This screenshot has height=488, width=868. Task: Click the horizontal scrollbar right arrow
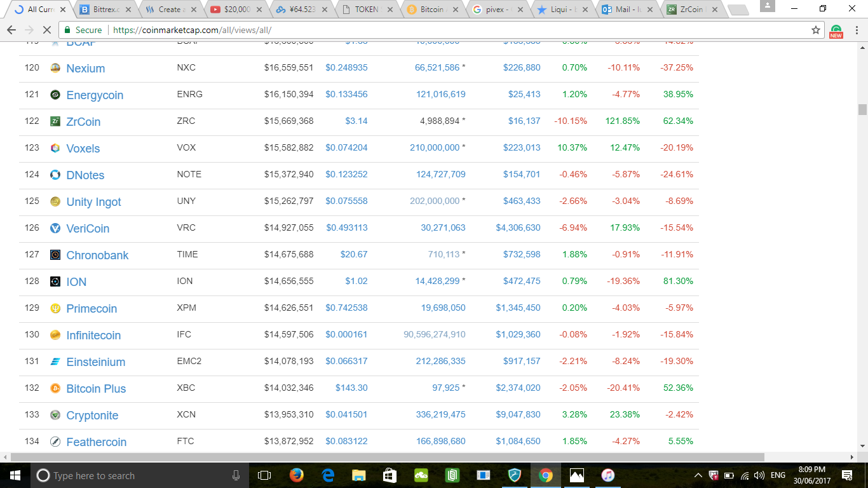[x=852, y=457]
